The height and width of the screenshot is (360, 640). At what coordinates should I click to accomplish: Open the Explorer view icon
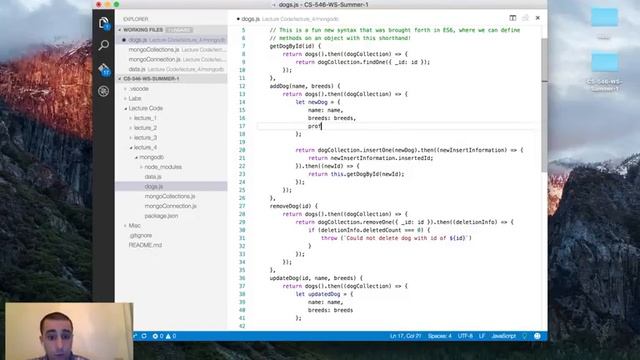(104, 23)
